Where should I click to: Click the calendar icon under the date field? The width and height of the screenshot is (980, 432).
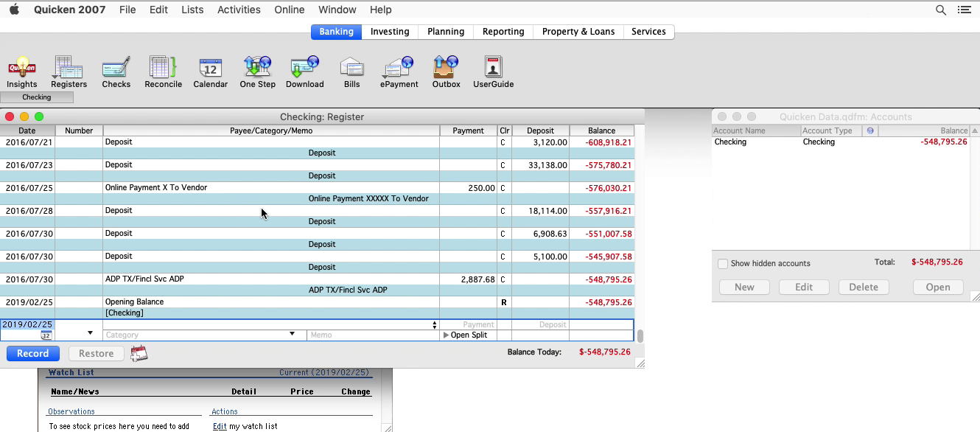coord(46,335)
